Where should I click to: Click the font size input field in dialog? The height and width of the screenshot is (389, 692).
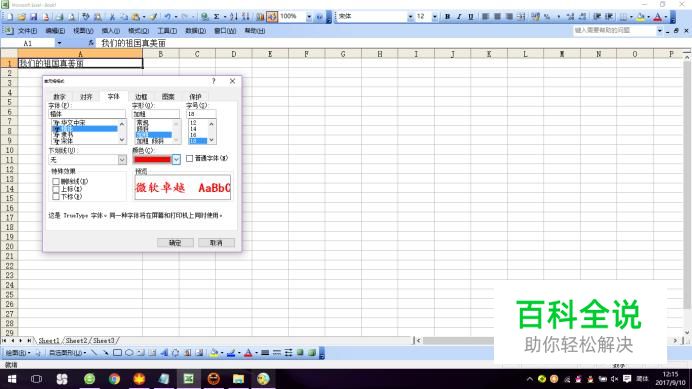coord(201,114)
